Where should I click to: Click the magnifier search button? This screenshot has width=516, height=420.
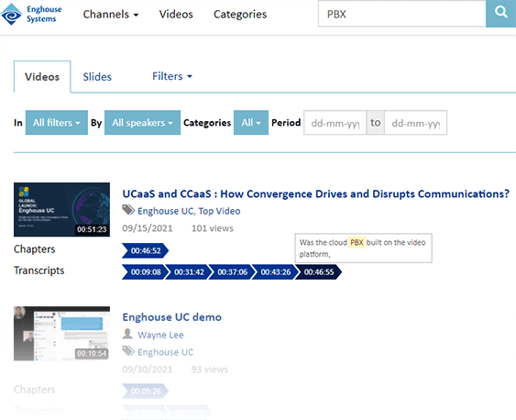click(500, 14)
